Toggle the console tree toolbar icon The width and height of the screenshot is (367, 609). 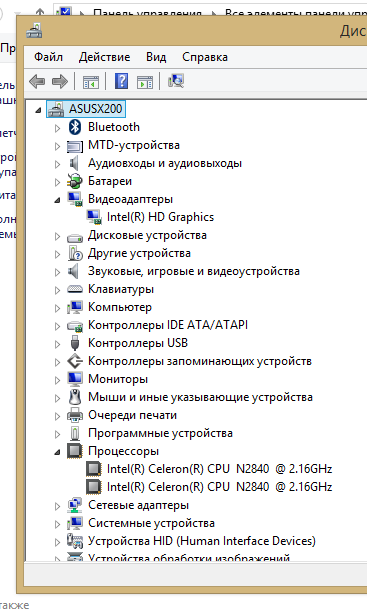91,82
